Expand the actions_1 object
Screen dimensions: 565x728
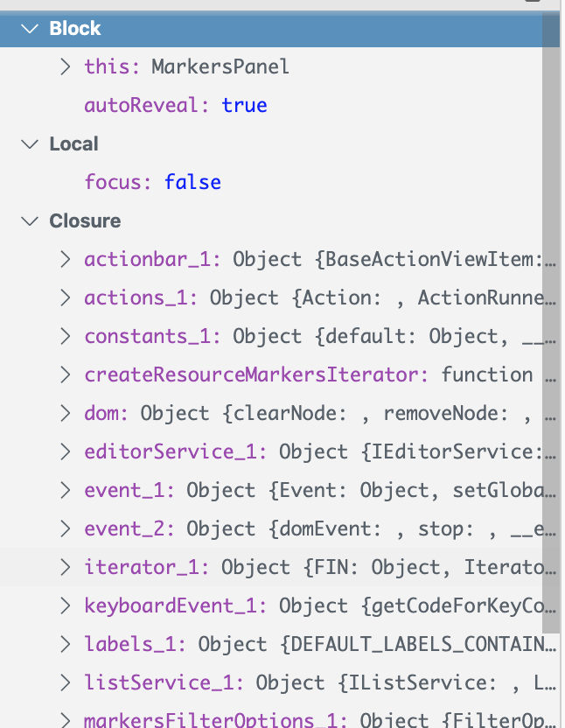tap(64, 297)
